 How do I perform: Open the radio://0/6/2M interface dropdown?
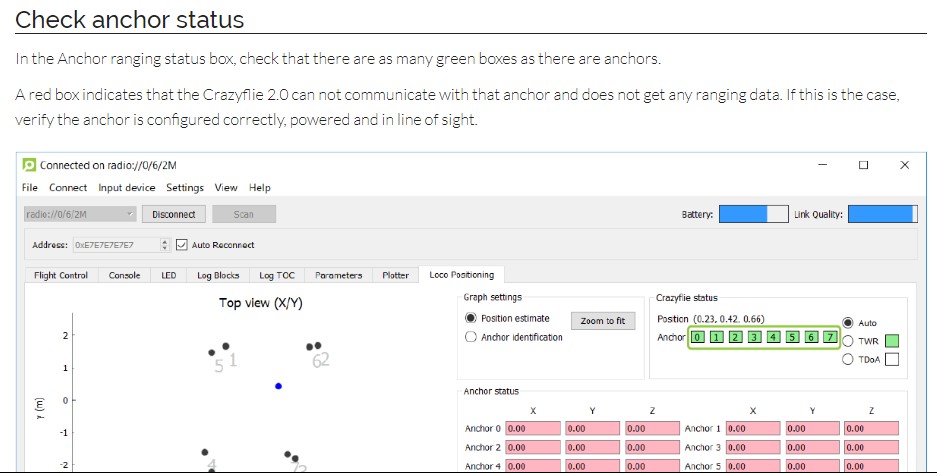pyautogui.click(x=79, y=214)
